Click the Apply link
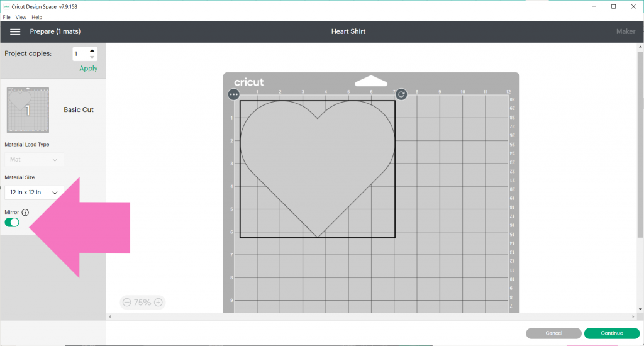This screenshot has height=346, width=644. pyautogui.click(x=88, y=69)
